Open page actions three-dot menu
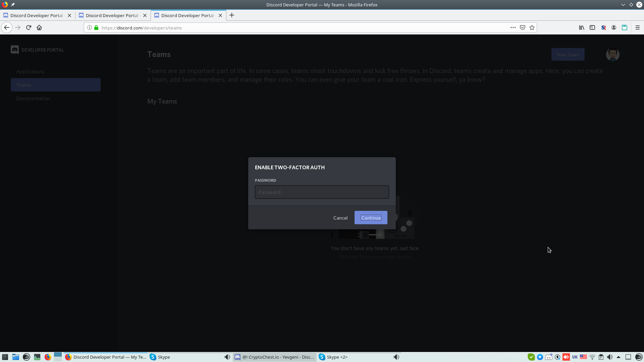 point(513,27)
